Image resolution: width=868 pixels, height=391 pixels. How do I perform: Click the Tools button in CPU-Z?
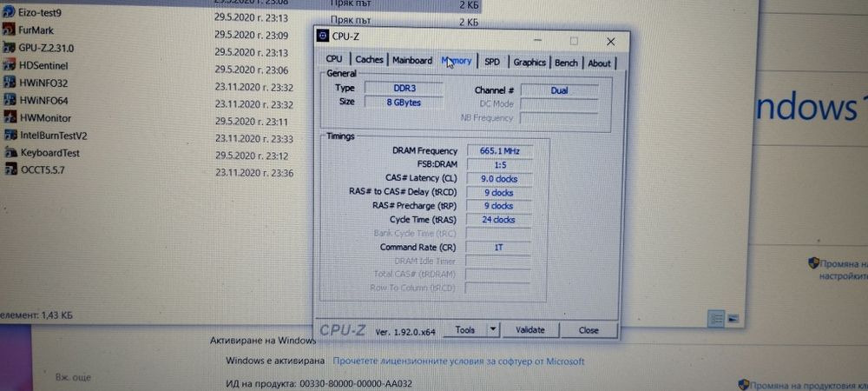[x=465, y=329]
